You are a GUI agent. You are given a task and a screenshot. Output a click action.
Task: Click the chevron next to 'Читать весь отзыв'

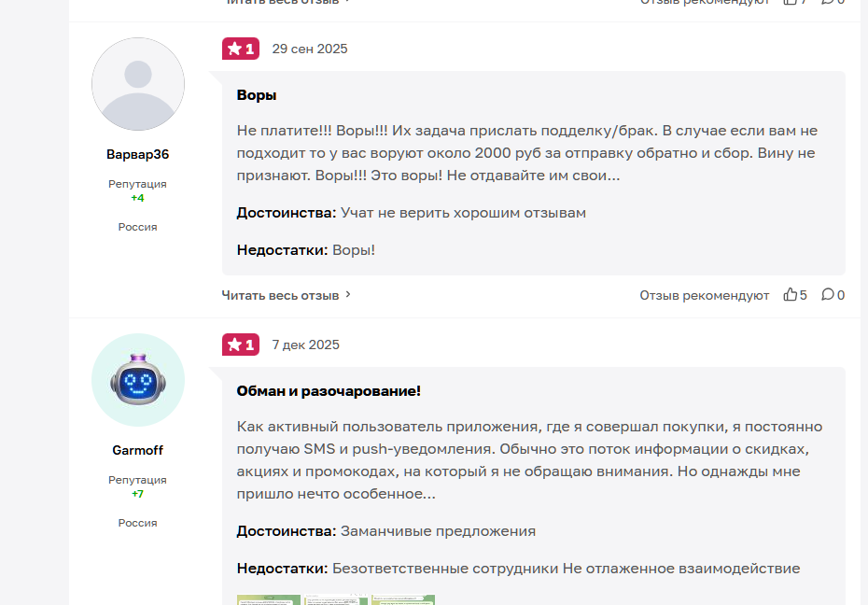[348, 294]
